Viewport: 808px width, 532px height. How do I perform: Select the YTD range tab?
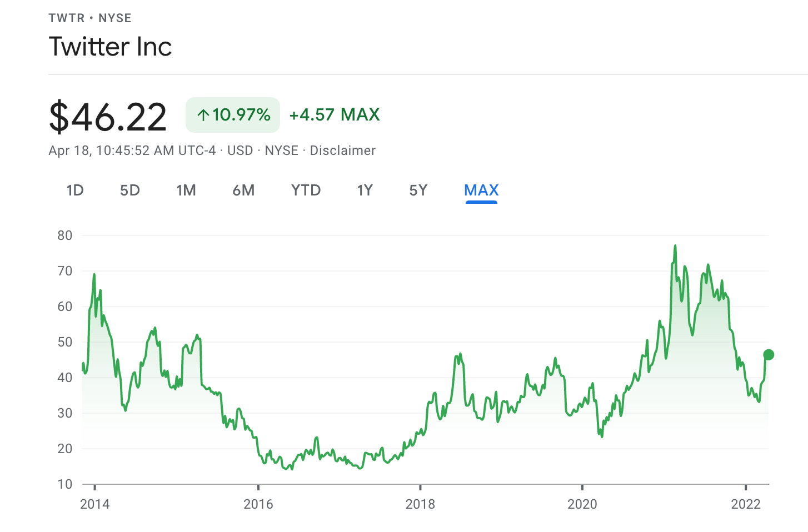pyautogui.click(x=306, y=190)
